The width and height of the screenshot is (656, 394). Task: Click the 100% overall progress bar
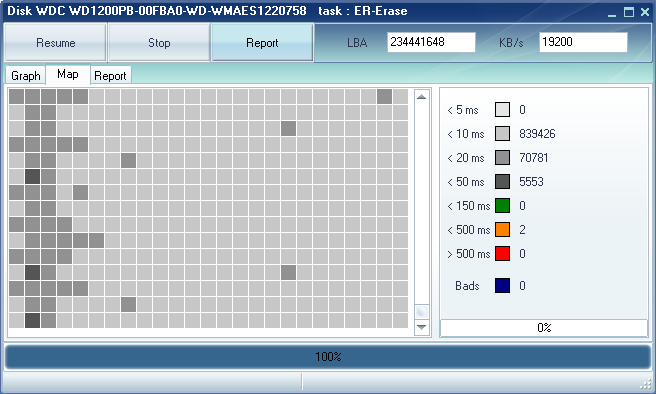pyautogui.click(x=328, y=357)
